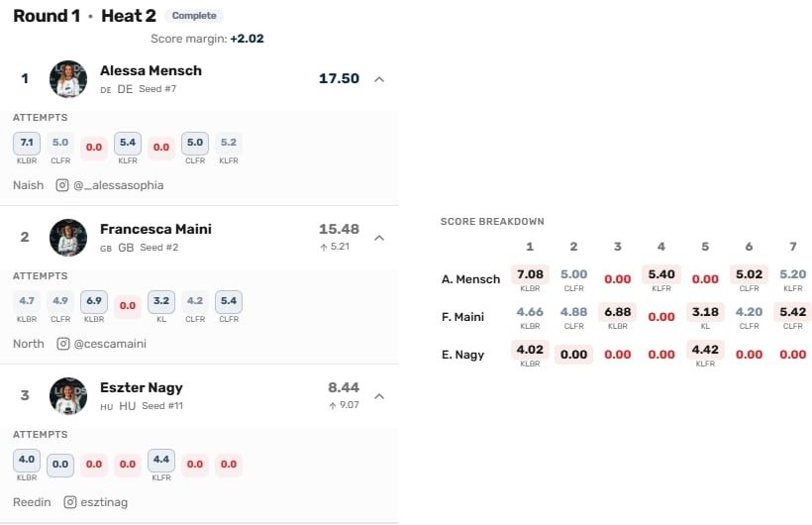Toggle chevron next to Eszter Nagy's 8.44 score
This screenshot has width=812, height=525.
click(x=378, y=396)
